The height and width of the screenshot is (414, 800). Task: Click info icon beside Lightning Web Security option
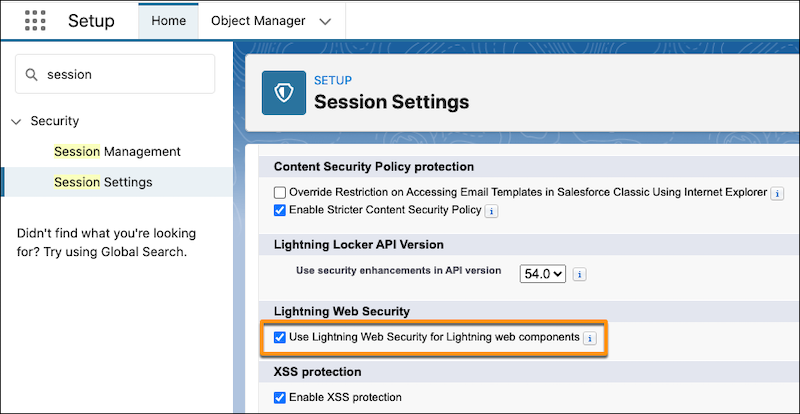click(589, 338)
